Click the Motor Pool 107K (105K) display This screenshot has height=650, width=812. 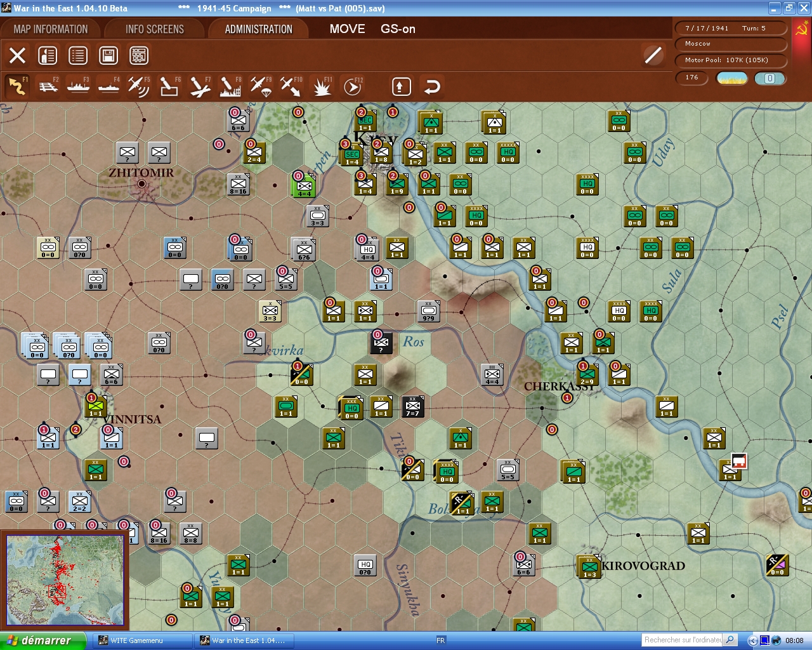coord(731,60)
